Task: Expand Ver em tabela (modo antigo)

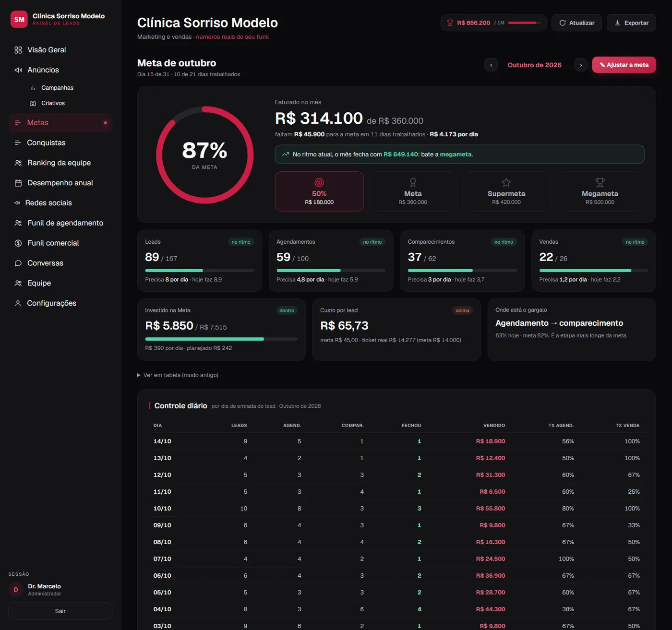Action: pyautogui.click(x=178, y=375)
